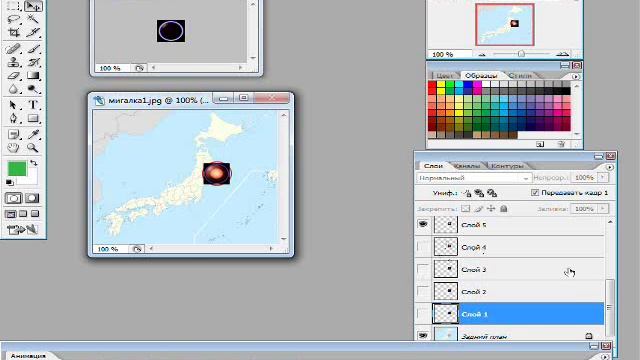The image size is (640, 360).
Task: Switch to the Стили tab
Action: point(520,76)
